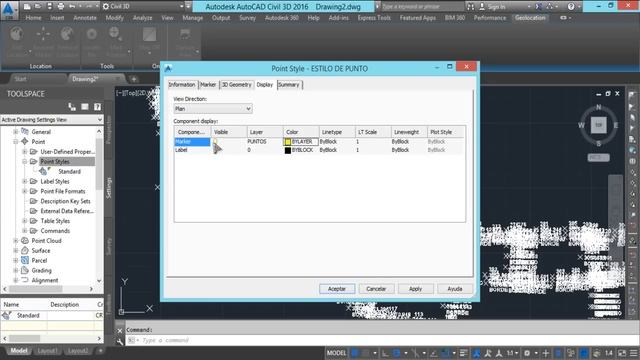The width and height of the screenshot is (640, 360).
Task: Add a new drawing tab with plus icon
Action: pyautogui.click(x=134, y=79)
